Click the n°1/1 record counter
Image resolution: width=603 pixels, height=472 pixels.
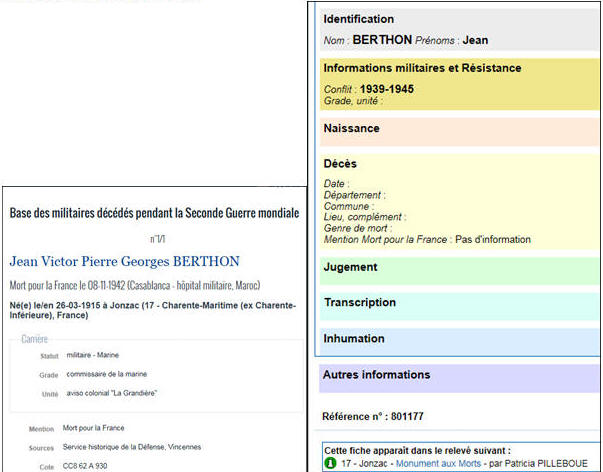(157, 239)
